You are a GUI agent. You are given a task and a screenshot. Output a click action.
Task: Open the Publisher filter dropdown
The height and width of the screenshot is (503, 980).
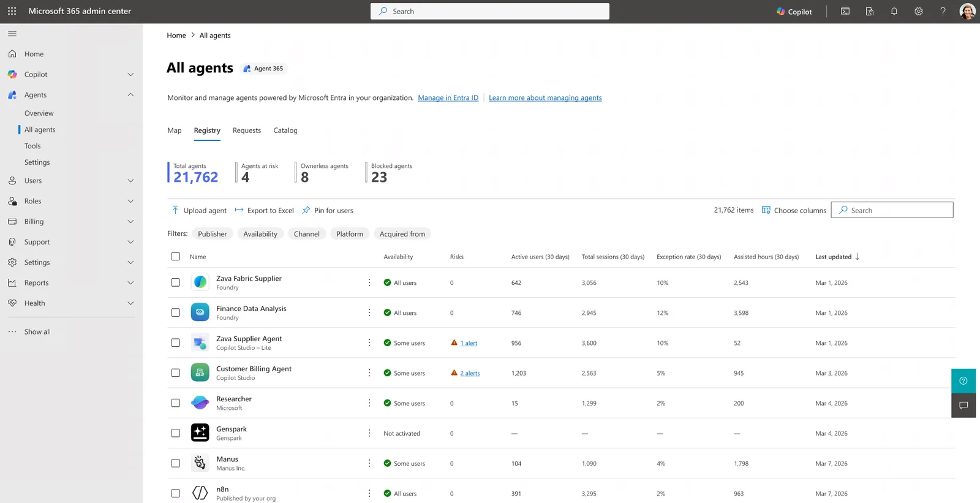coord(213,233)
